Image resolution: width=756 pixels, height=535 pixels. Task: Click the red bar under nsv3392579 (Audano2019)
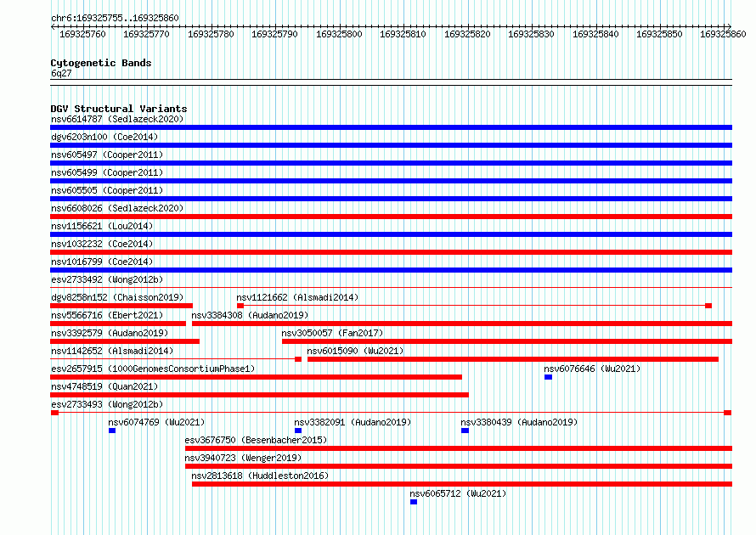(x=125, y=341)
